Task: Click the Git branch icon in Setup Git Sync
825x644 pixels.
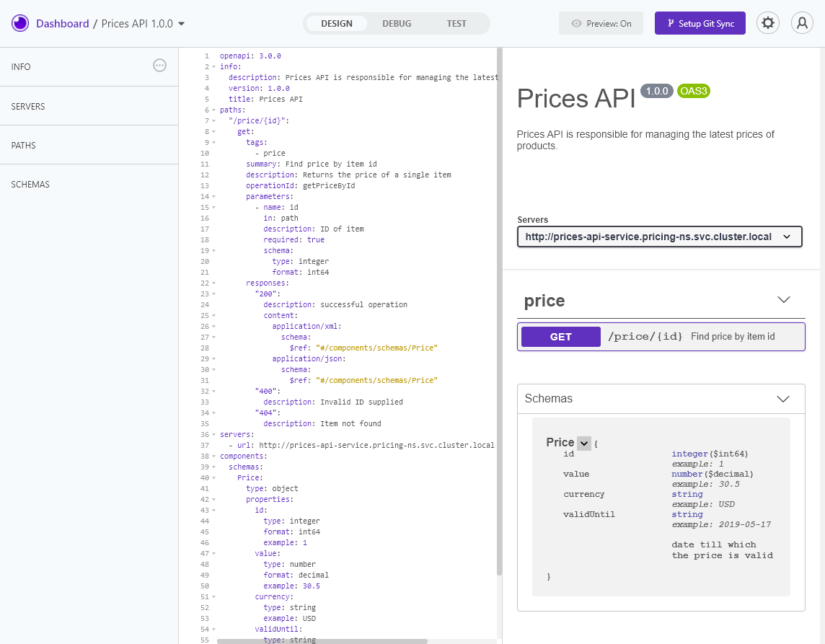Action: point(671,23)
